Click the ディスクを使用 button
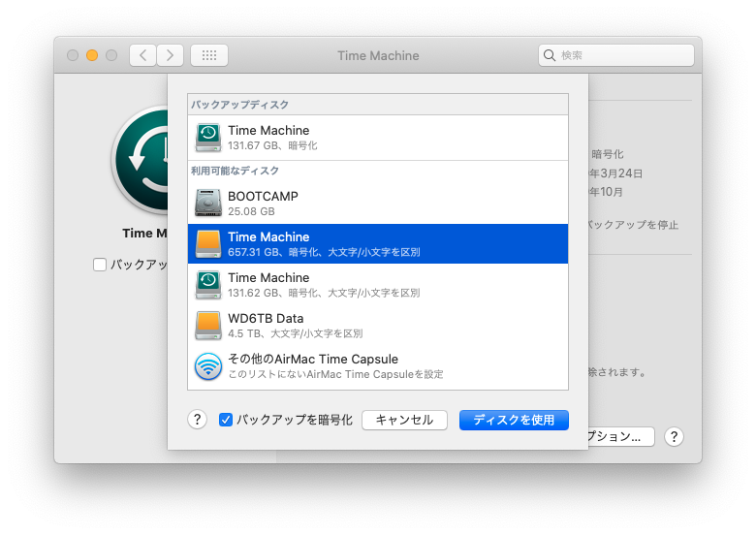The width and height of the screenshot is (756, 535). pyautogui.click(x=514, y=420)
